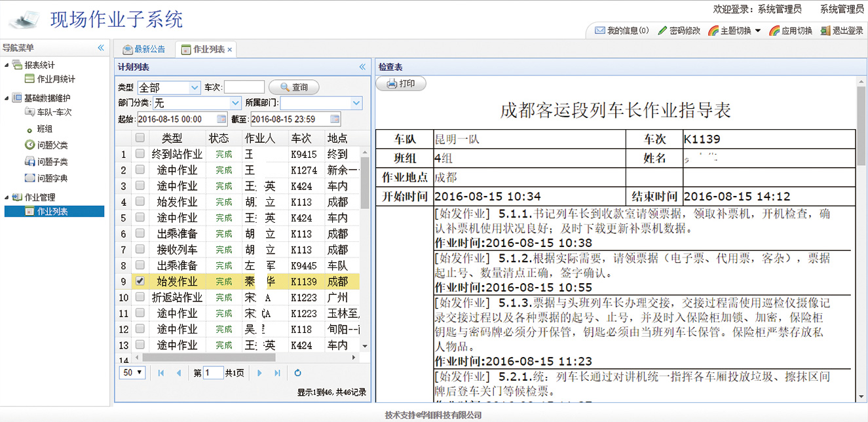
Task: Collapse the 导航菜单 sidebar panel
Action: 101,48
